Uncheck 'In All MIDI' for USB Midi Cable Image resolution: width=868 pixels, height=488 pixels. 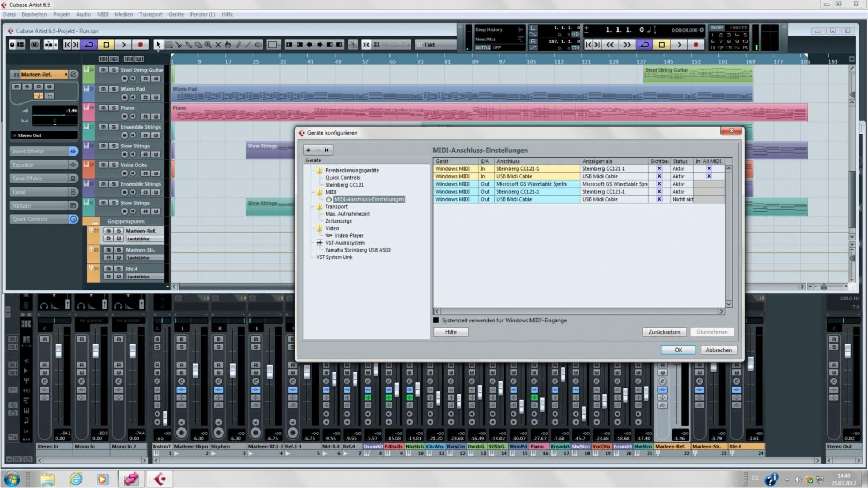pyautogui.click(x=709, y=176)
